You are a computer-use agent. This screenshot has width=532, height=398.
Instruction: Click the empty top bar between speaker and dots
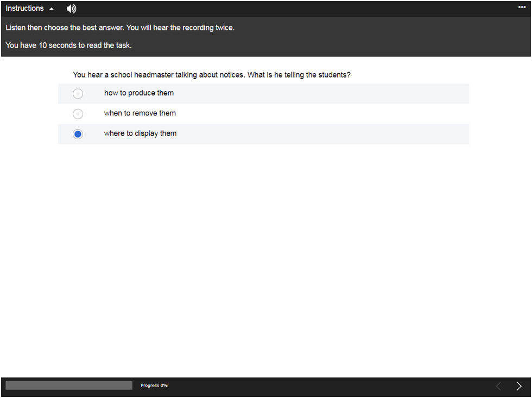(293, 9)
